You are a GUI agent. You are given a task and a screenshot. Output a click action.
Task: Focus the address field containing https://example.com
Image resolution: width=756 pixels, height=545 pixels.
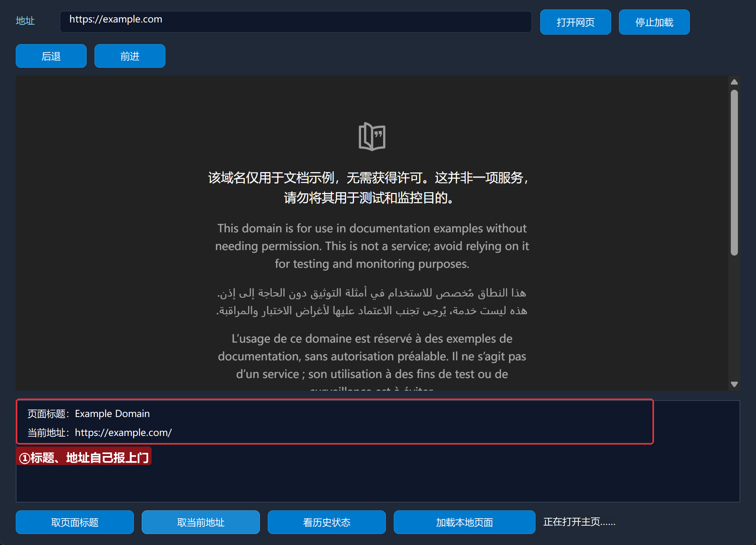click(296, 22)
